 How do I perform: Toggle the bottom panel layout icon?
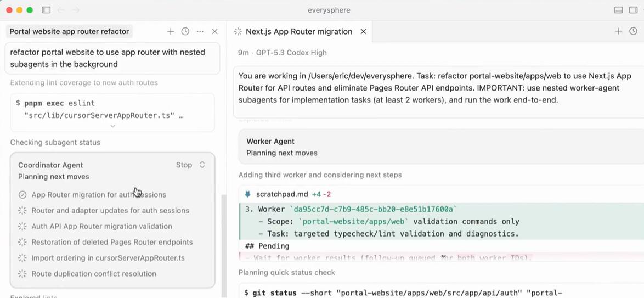(619, 10)
